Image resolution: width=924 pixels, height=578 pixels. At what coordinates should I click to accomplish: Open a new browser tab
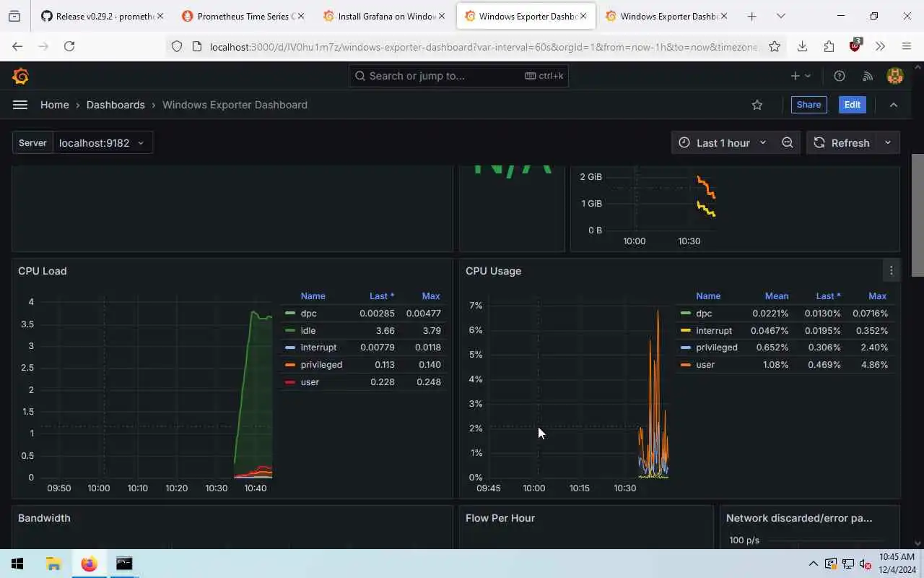point(752,16)
